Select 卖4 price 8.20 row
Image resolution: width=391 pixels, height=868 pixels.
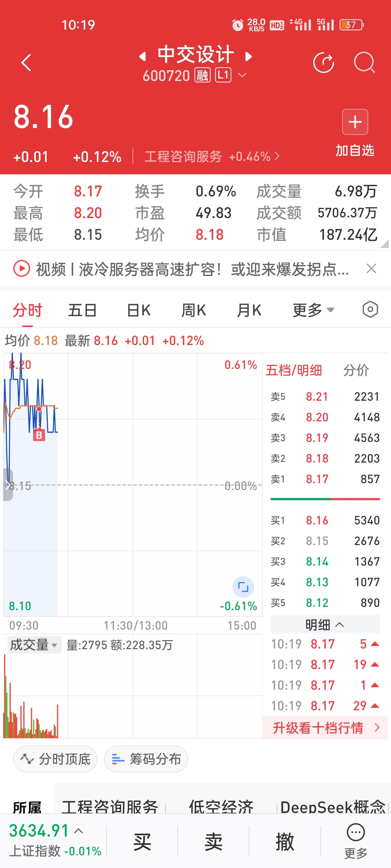[x=325, y=417]
